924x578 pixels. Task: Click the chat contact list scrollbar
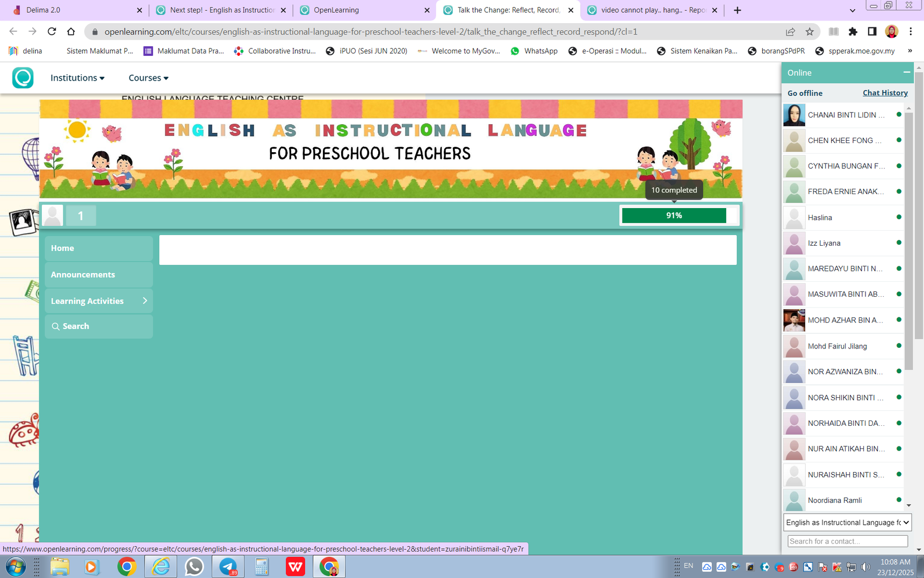coord(909,242)
